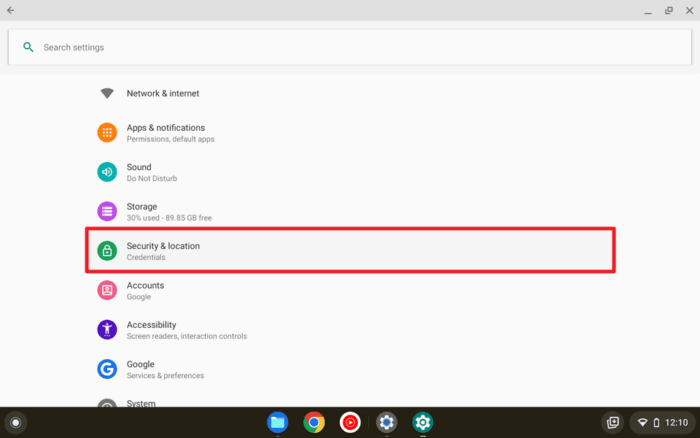Click the 'Do Not Disturb' subtitle
This screenshot has width=700, height=438.
(x=152, y=179)
